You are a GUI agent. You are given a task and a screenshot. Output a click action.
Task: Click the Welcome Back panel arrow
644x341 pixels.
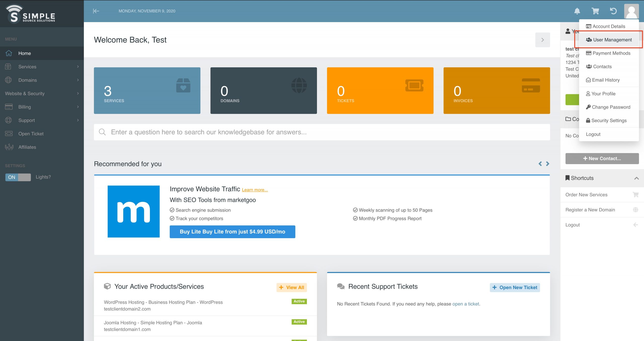pos(542,39)
